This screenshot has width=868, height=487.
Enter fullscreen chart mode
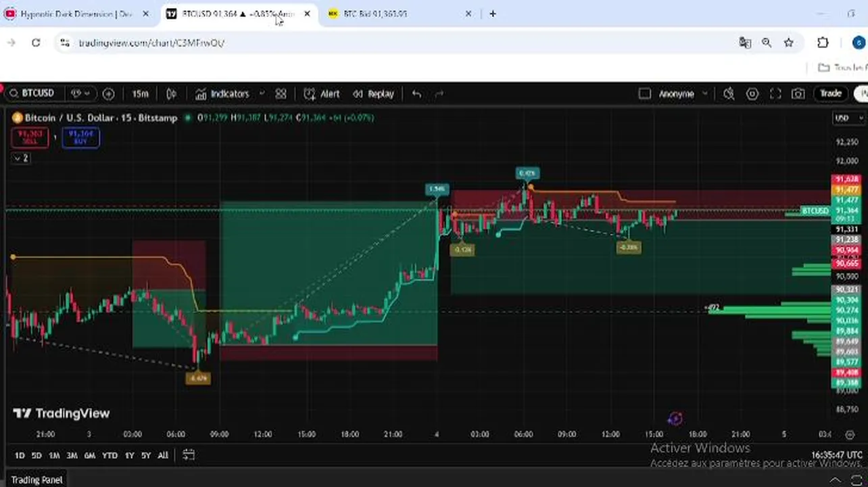[775, 94]
